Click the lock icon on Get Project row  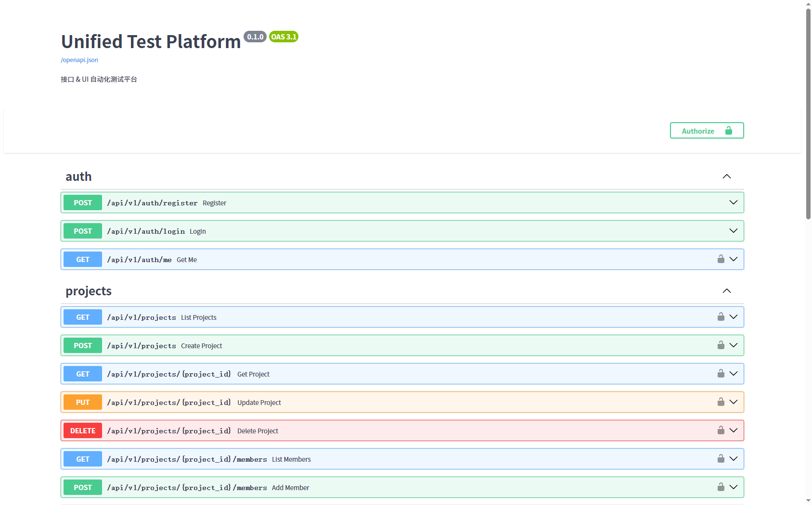click(721, 374)
